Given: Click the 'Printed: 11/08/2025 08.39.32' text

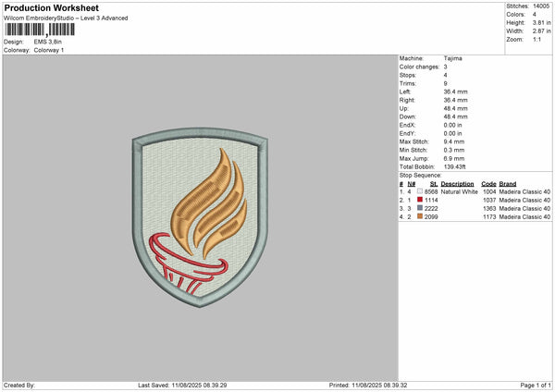Looking at the screenshot, I should (368, 386).
